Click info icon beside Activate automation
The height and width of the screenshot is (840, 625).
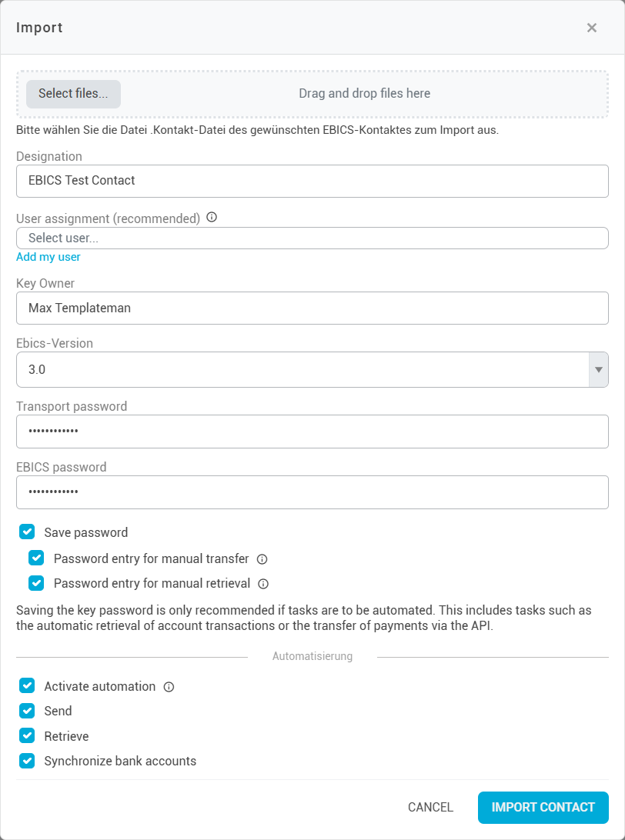pos(169,687)
